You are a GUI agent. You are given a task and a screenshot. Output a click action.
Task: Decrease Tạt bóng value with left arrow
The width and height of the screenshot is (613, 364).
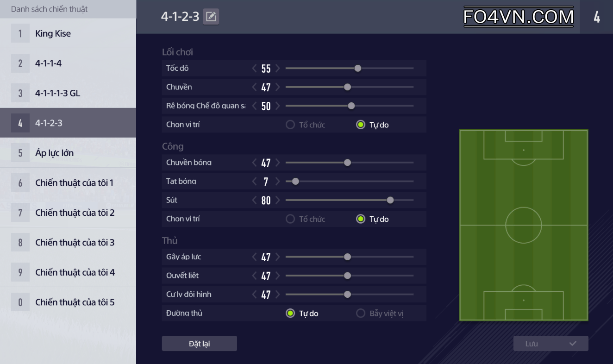pos(254,182)
